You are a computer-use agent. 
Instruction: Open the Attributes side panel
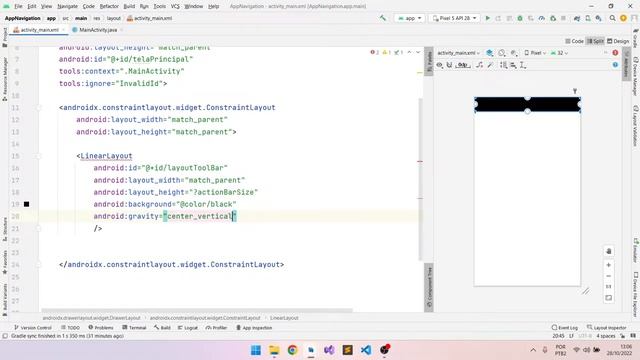pyautogui.click(x=627, y=64)
